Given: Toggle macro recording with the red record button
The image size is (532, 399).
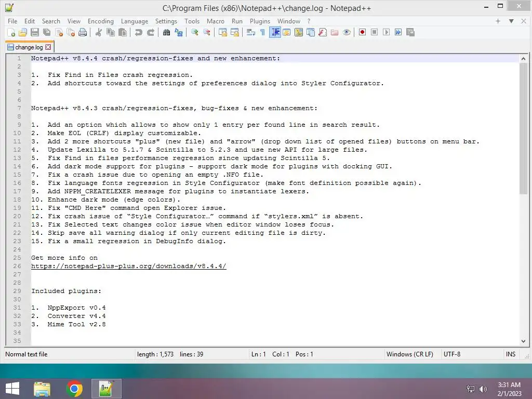Looking at the screenshot, I should pos(362,32).
